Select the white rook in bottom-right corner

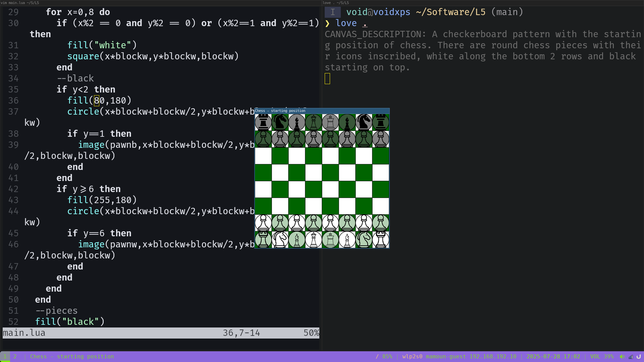click(381, 240)
